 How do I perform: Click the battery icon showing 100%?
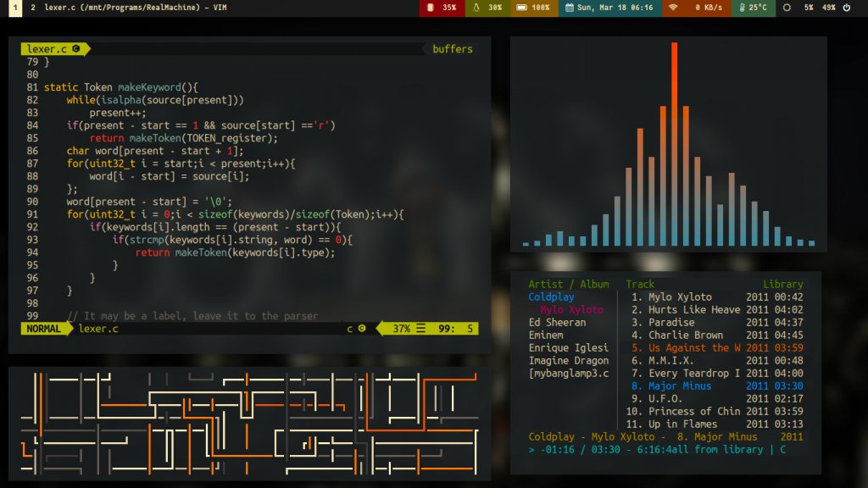tap(522, 8)
